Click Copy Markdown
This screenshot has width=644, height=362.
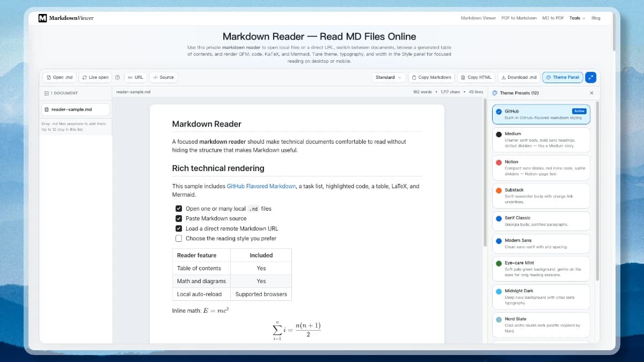click(431, 77)
